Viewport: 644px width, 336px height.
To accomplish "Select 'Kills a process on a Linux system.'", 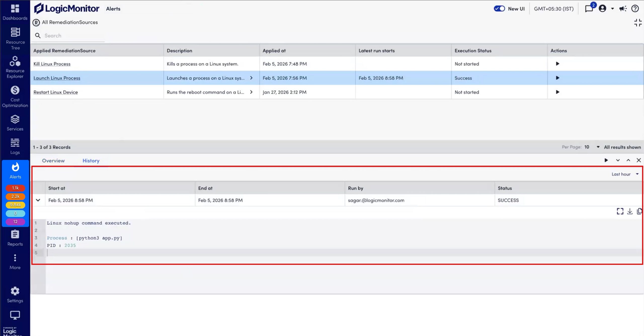I will pyautogui.click(x=202, y=64).
